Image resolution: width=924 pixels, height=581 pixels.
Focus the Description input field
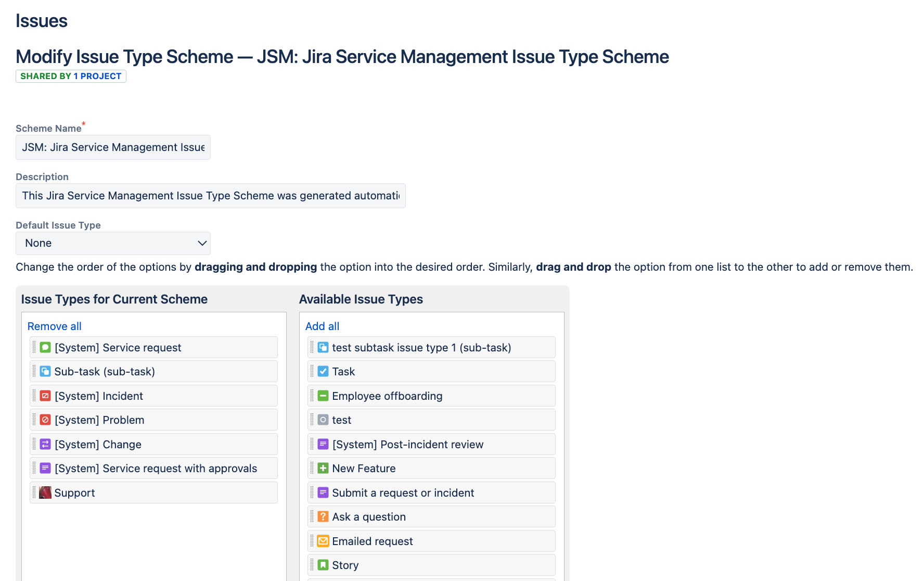(x=211, y=196)
